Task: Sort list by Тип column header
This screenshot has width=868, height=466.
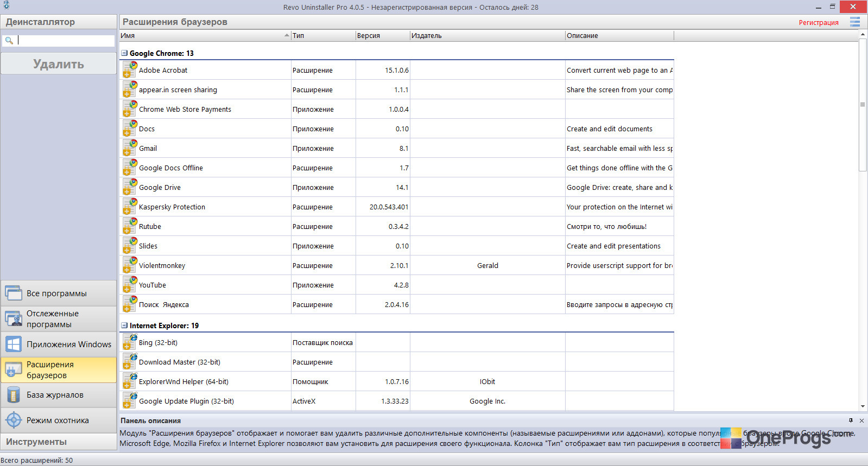Action: (324, 35)
